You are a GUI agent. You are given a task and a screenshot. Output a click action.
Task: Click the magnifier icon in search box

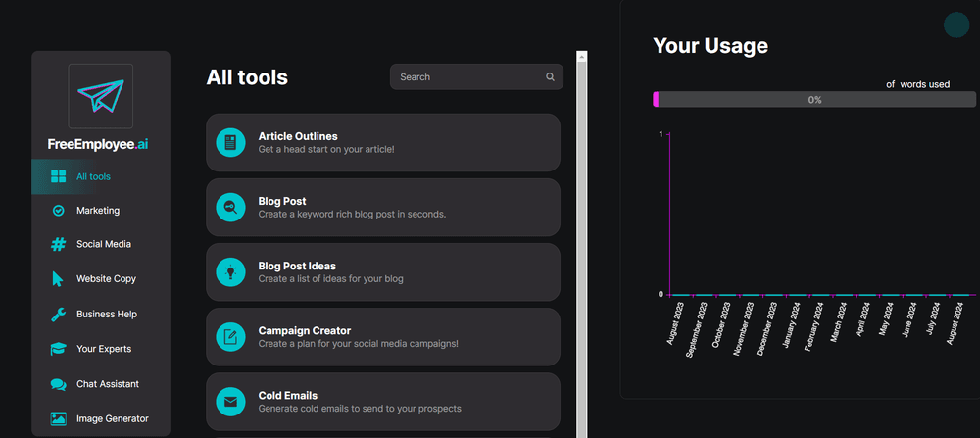pyautogui.click(x=551, y=77)
